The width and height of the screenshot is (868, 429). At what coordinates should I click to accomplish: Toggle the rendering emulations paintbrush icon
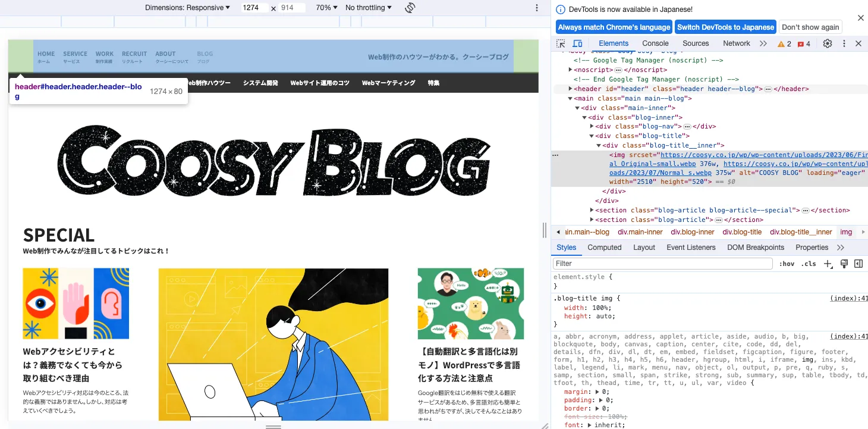pyautogui.click(x=844, y=264)
